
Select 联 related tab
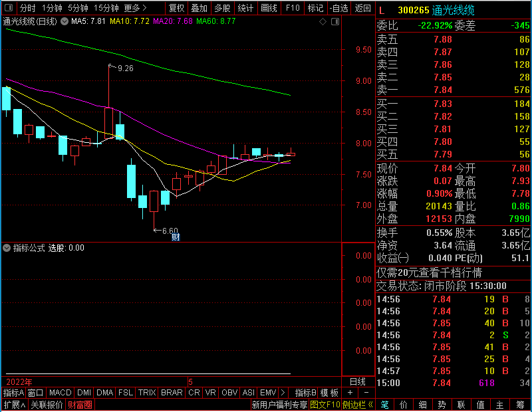(x=461, y=405)
